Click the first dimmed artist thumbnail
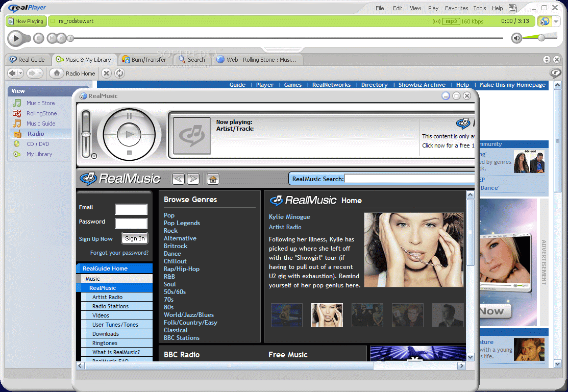 (x=287, y=315)
